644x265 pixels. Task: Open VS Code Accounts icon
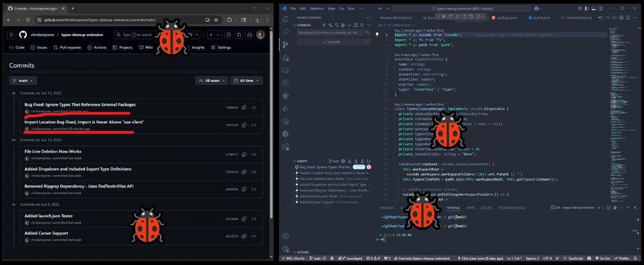click(285, 236)
